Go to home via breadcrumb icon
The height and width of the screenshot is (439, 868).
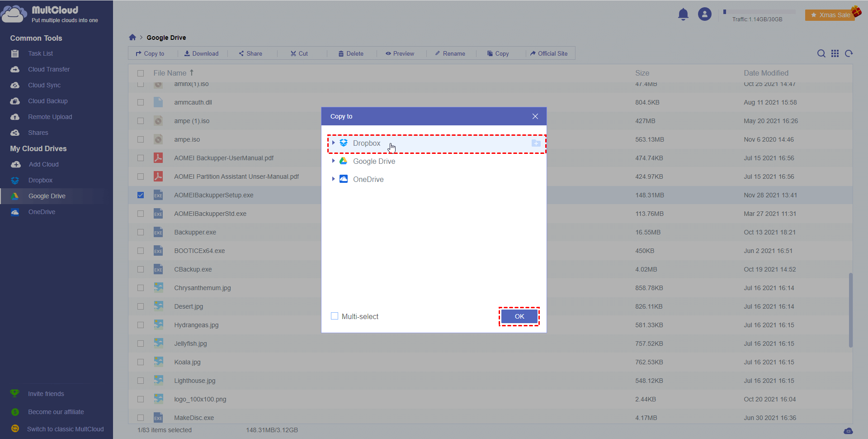pyautogui.click(x=132, y=38)
